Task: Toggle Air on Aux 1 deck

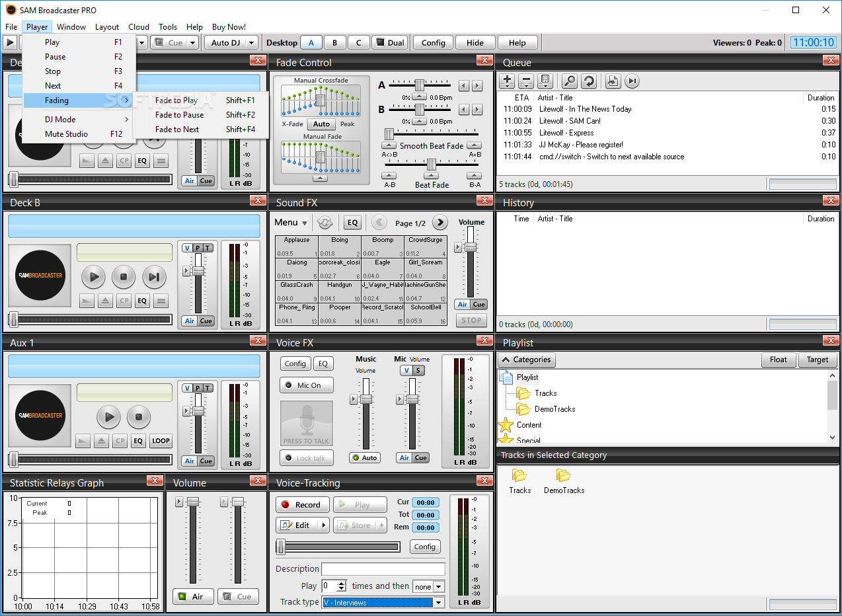Action: [x=190, y=461]
